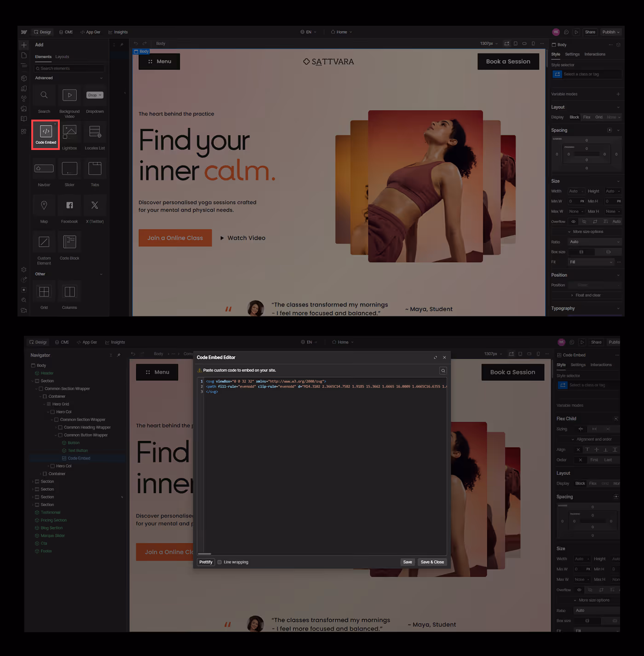The image size is (644, 656).
Task: Click the Prettify button
Action: point(206,562)
